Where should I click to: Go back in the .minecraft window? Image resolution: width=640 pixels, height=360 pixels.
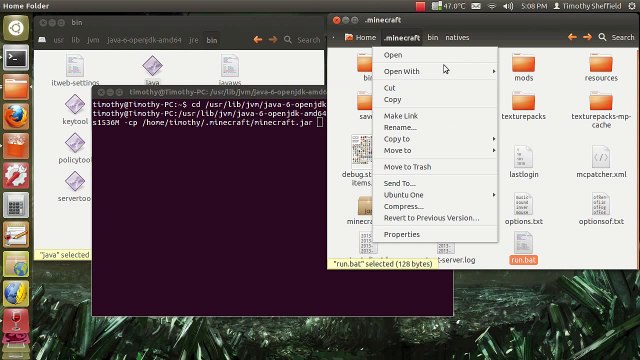pos(572,37)
